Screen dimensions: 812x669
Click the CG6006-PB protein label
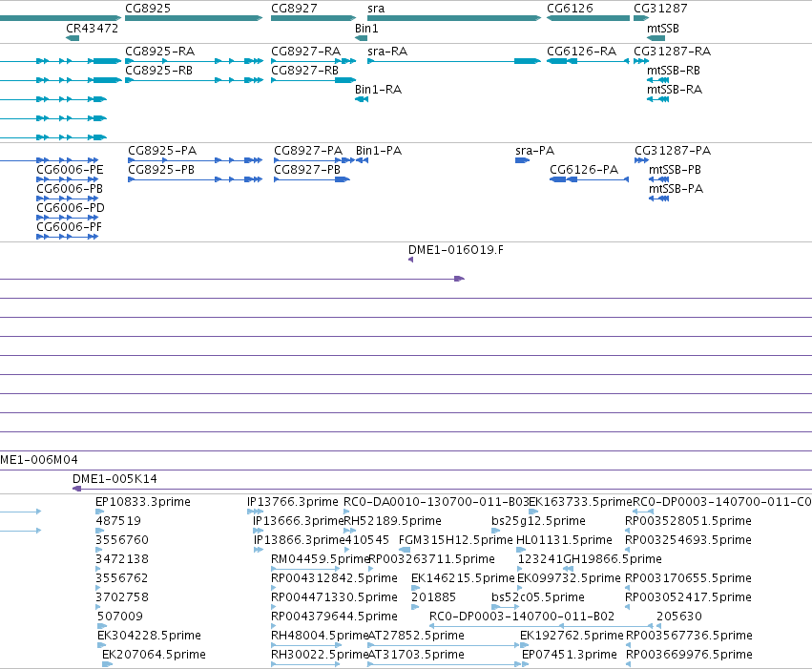point(70,189)
